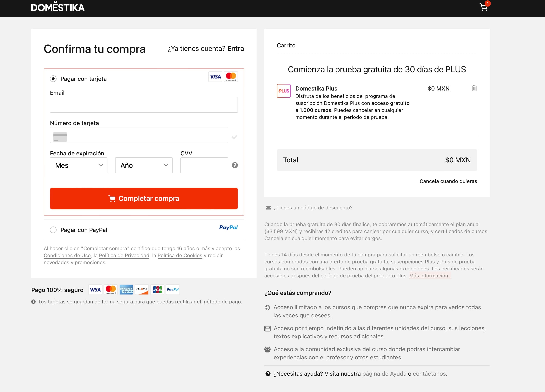Select the Pagar con tarjeta radio button
This screenshot has width=545, height=392.
(53, 79)
